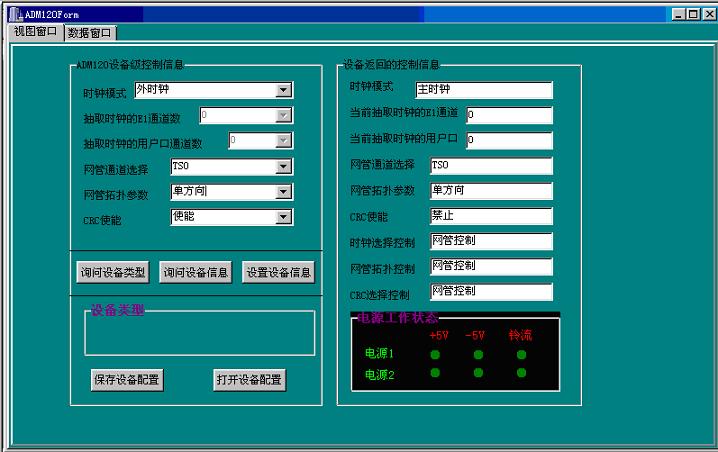Screen dimensions: 718x452
Task: Click the 保存设备配置 button
Action: (126, 380)
